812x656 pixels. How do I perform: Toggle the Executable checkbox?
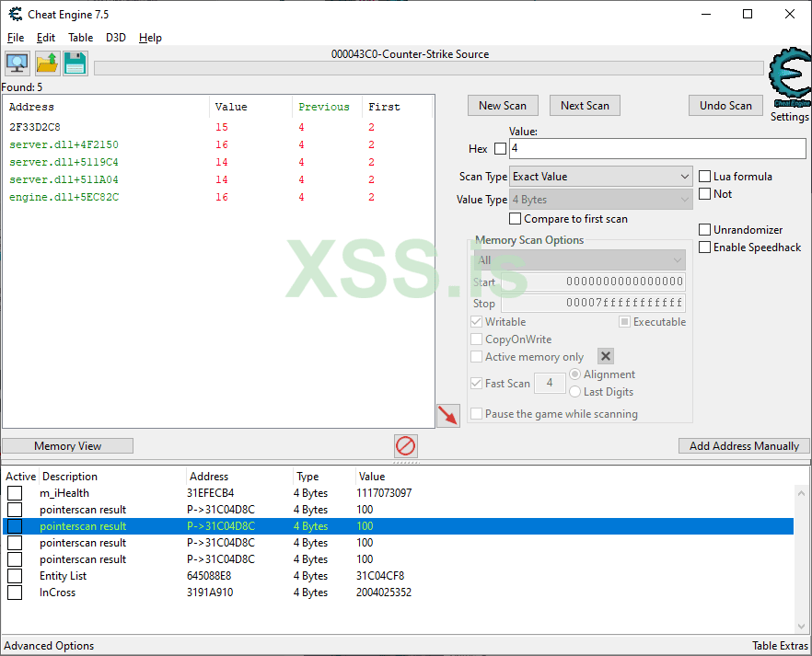pos(624,322)
